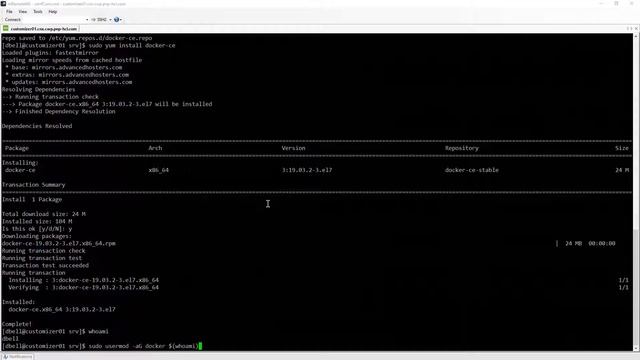Click the green cursor at command prompt
This screenshot has width=640, height=360.
click(200, 346)
